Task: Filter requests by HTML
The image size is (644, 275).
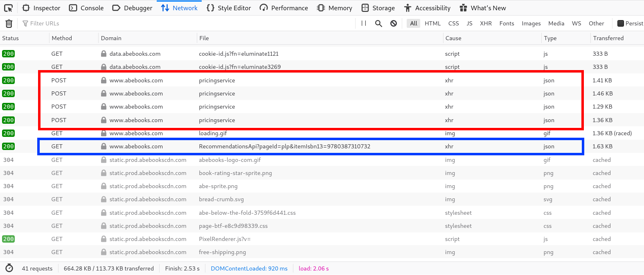Action: [x=432, y=23]
